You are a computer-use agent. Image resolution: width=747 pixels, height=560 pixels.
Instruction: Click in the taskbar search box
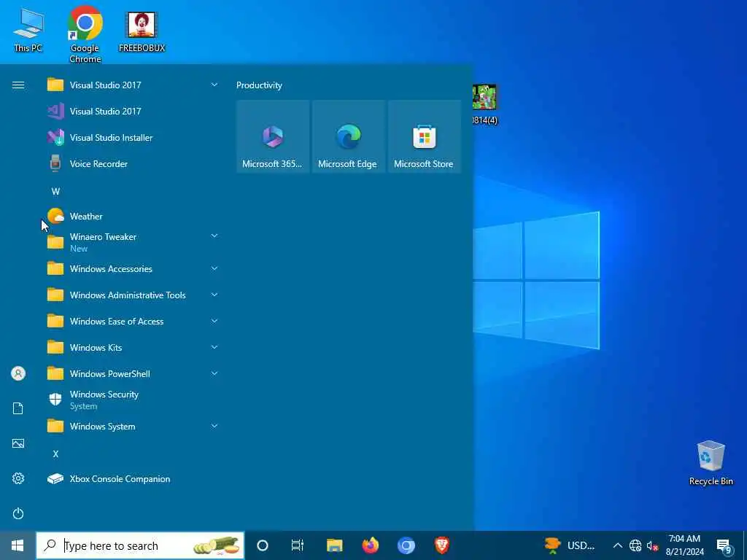pos(140,545)
